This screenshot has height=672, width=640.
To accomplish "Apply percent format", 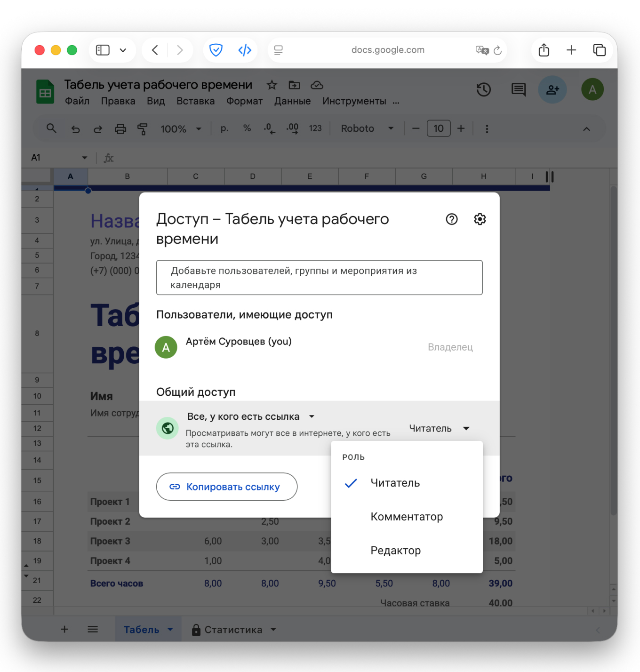I will pyautogui.click(x=247, y=128).
